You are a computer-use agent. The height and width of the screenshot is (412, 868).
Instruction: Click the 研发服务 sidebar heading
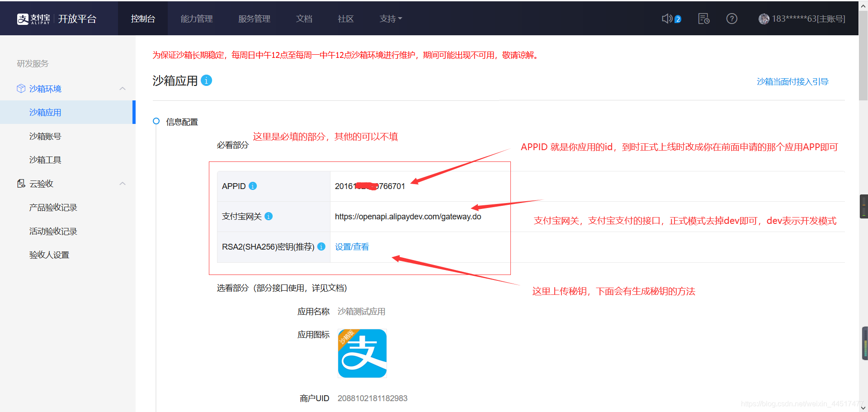tap(33, 63)
